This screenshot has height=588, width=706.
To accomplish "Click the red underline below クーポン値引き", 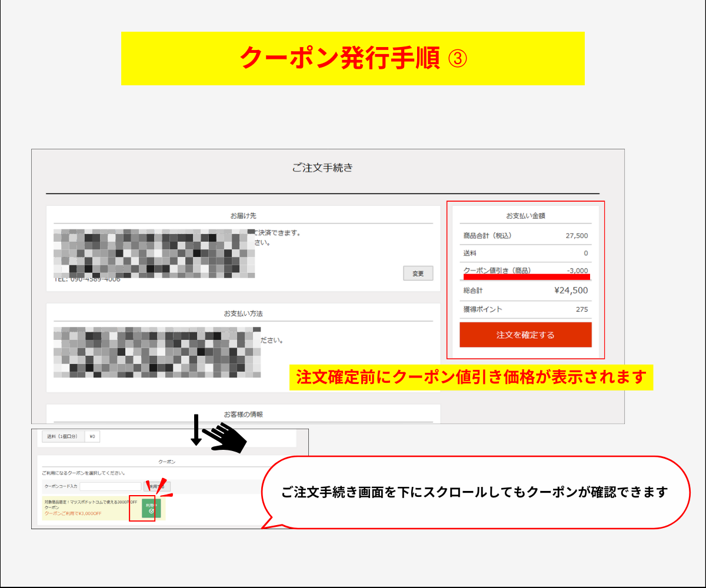I will pos(527,276).
